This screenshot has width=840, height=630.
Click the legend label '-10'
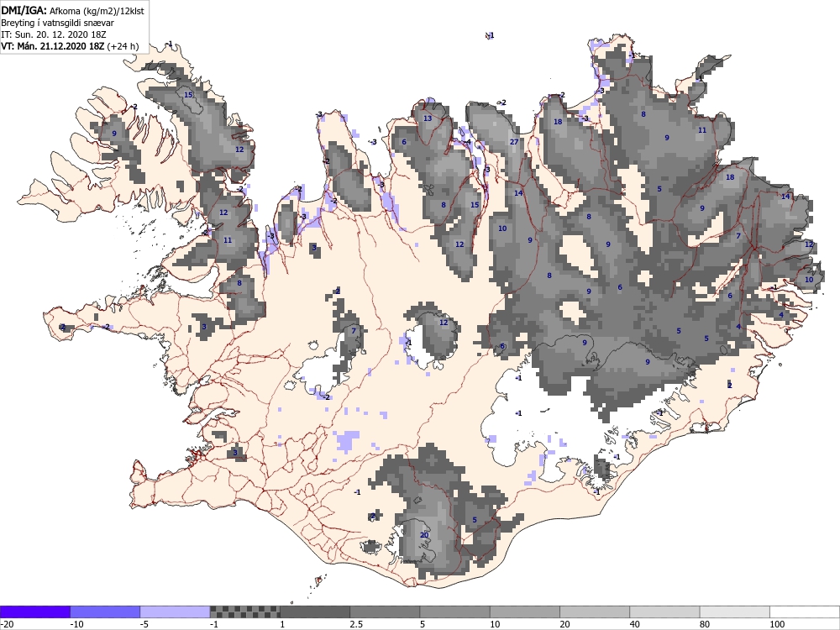(x=76, y=624)
